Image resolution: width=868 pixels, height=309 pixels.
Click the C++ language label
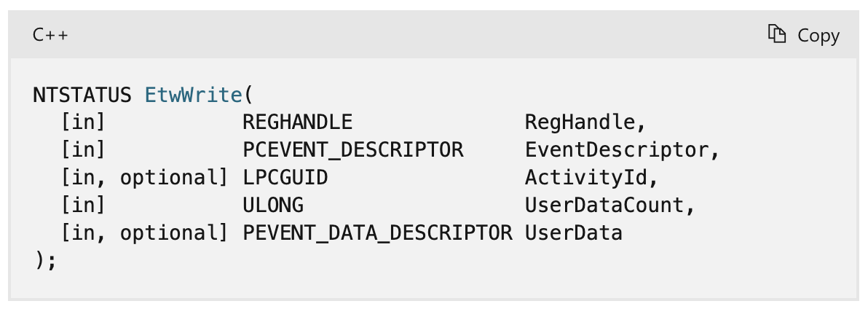(x=50, y=35)
